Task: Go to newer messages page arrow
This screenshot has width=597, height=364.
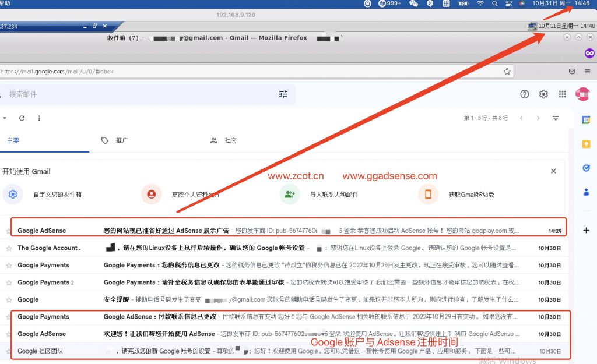Action: point(521,118)
